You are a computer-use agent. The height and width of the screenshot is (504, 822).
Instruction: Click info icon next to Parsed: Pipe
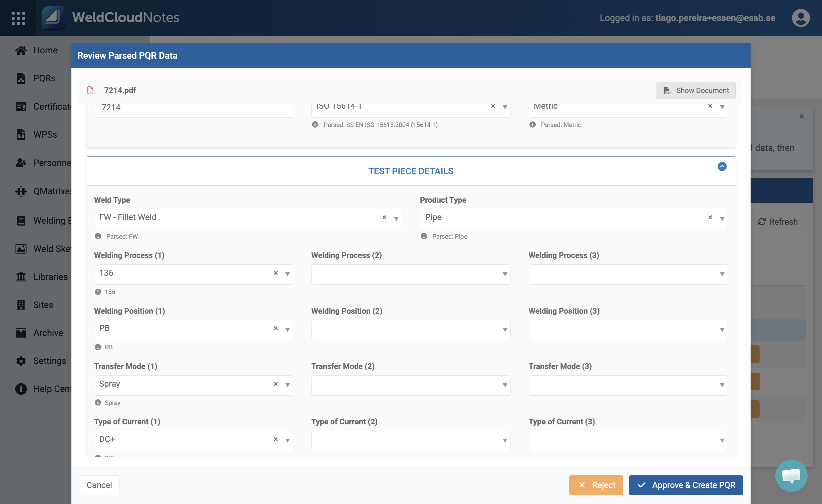tap(424, 236)
